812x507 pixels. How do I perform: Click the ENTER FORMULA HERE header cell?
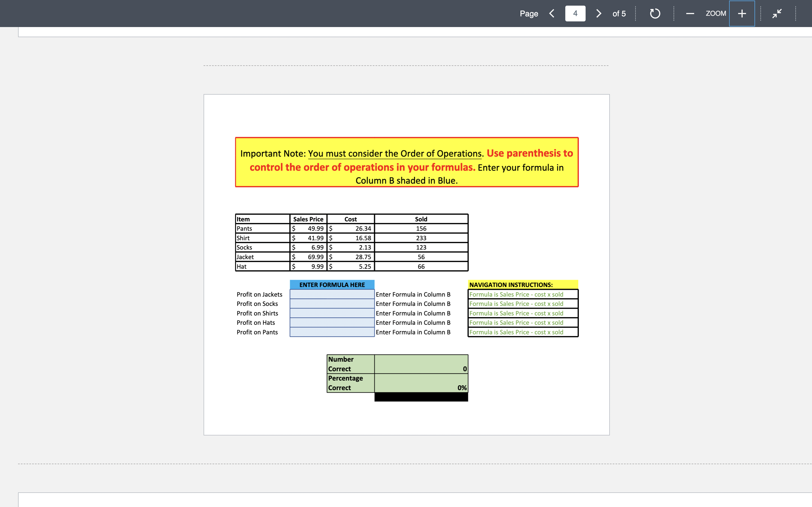[332, 284]
